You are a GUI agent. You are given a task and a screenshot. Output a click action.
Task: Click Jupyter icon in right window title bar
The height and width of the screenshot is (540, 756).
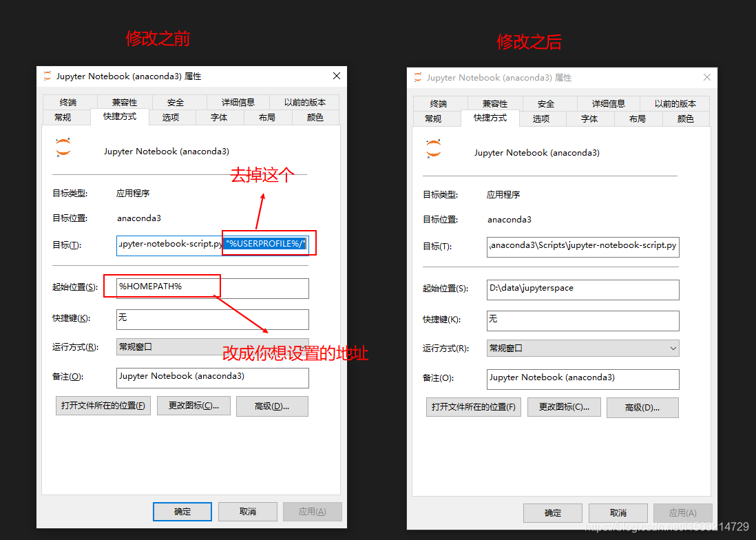click(x=417, y=77)
